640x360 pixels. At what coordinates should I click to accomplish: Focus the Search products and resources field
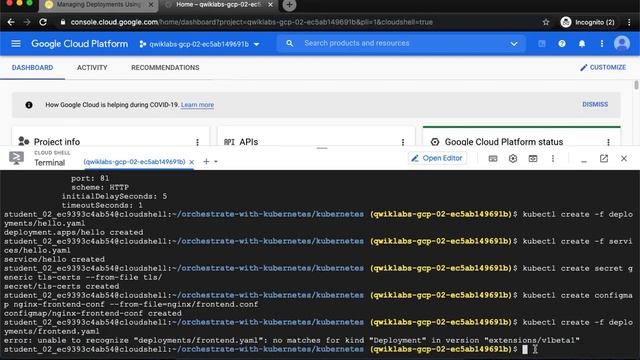pos(400,43)
